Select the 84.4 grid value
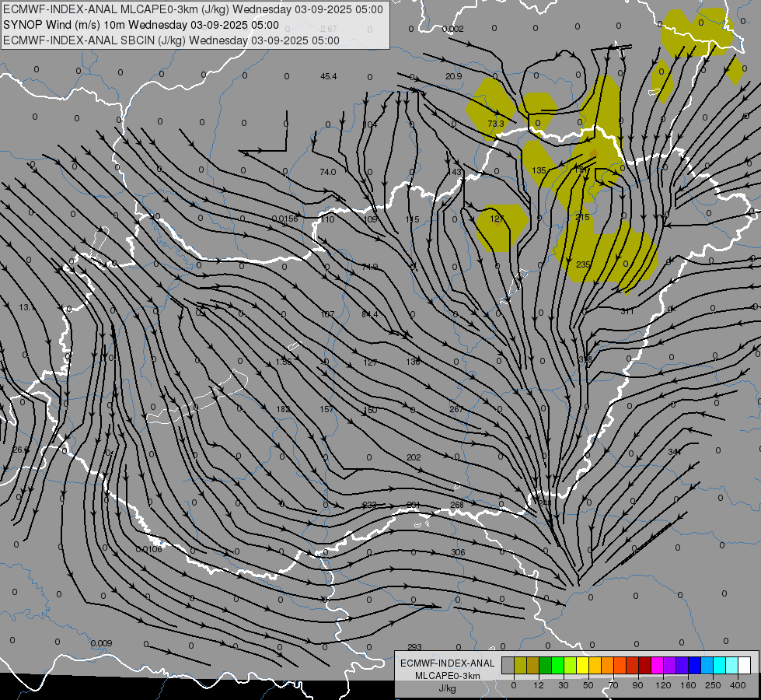This screenshot has height=700, width=761. click(x=370, y=314)
